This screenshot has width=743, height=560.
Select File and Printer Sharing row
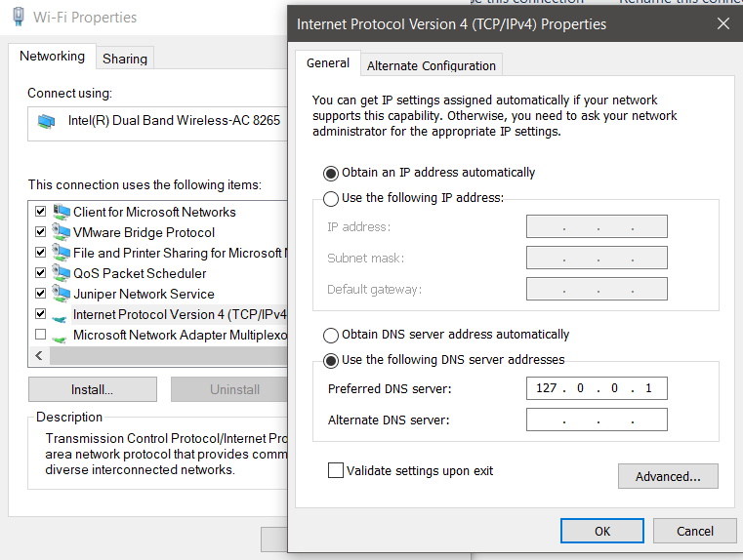158,253
